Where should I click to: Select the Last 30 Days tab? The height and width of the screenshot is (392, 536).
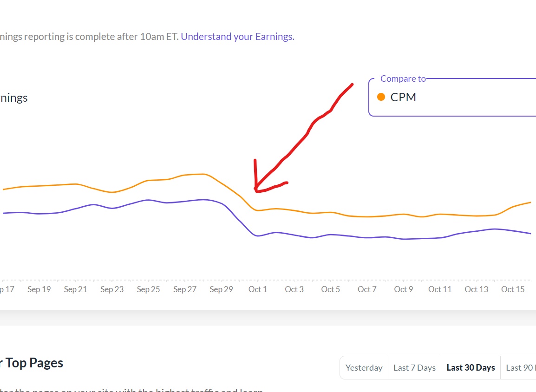click(x=471, y=367)
